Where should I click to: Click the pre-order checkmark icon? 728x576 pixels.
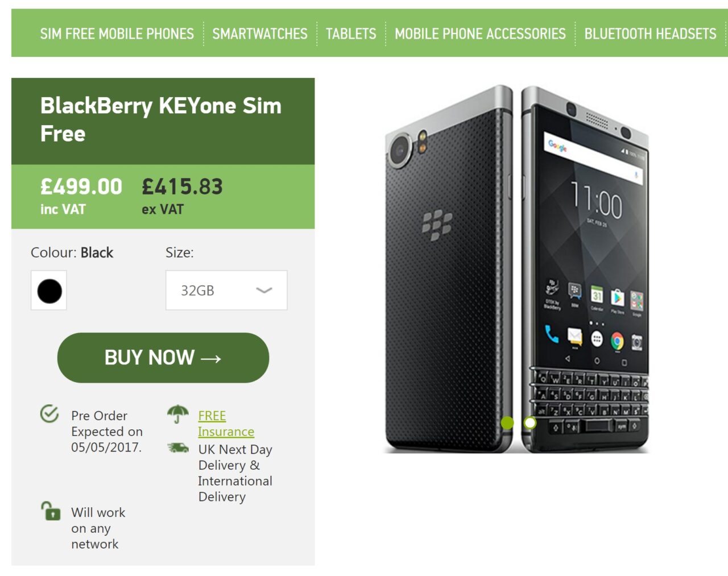(49, 413)
